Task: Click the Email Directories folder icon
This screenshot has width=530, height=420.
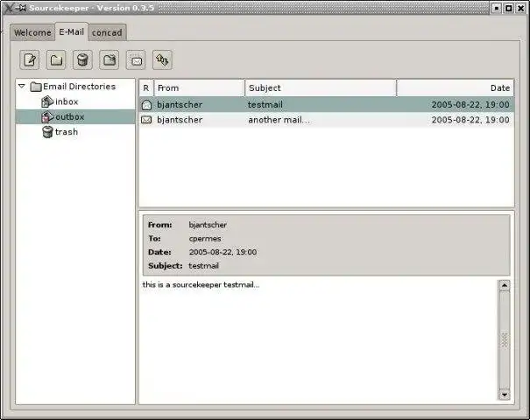Action: 36,87
